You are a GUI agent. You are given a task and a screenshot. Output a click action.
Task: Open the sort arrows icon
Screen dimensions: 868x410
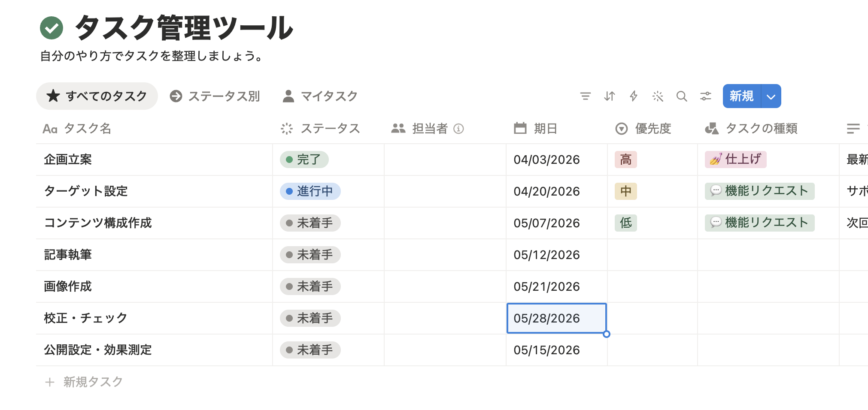point(610,96)
